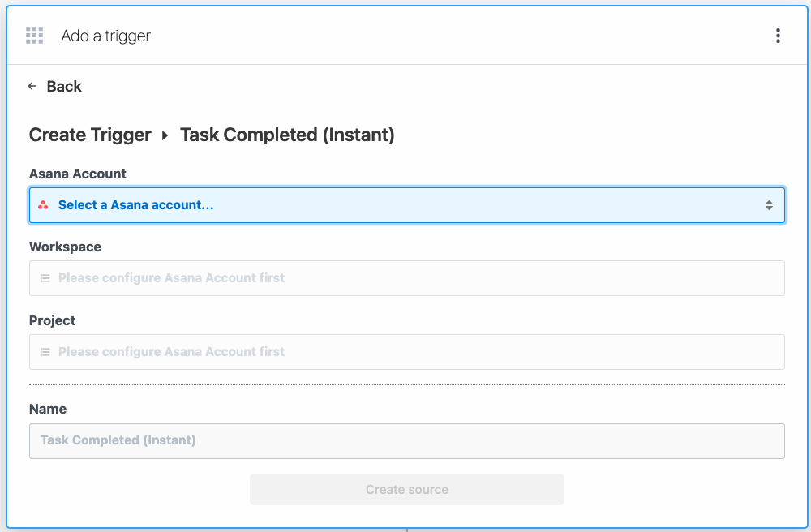Click the list icon in Project field
Image resolution: width=811 pixels, height=532 pixels.
tap(45, 352)
